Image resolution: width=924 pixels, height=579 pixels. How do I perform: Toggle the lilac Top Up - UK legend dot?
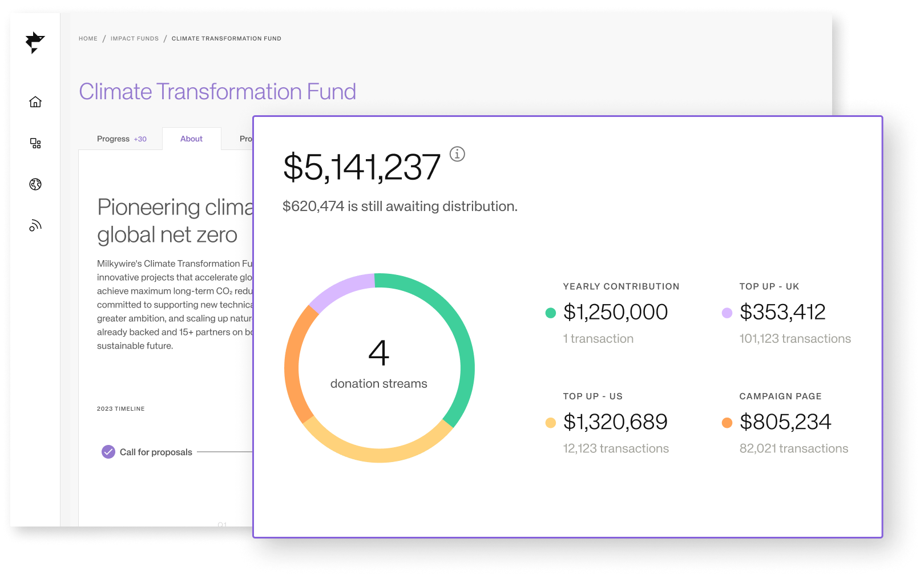point(726,313)
